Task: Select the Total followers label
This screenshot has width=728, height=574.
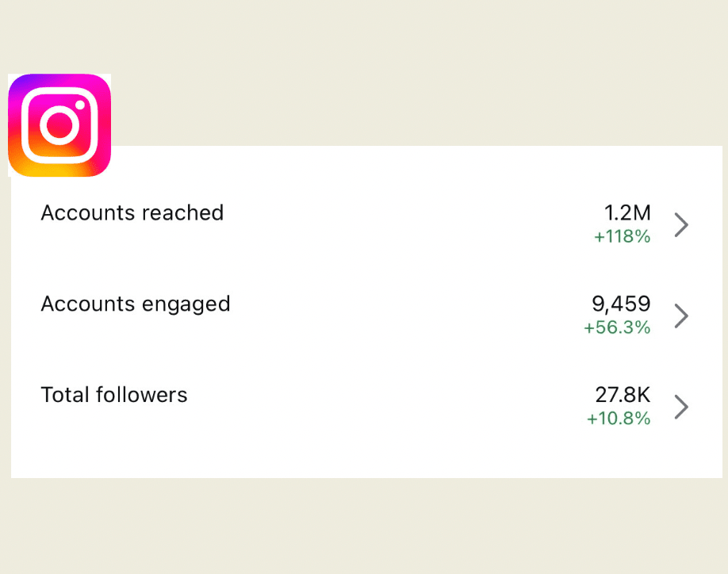Action: coord(114,395)
